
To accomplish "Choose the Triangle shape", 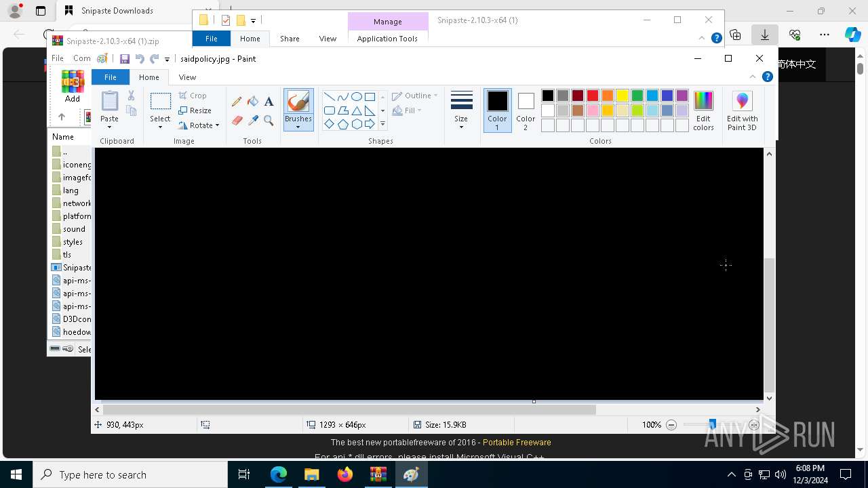I will 356,110.
